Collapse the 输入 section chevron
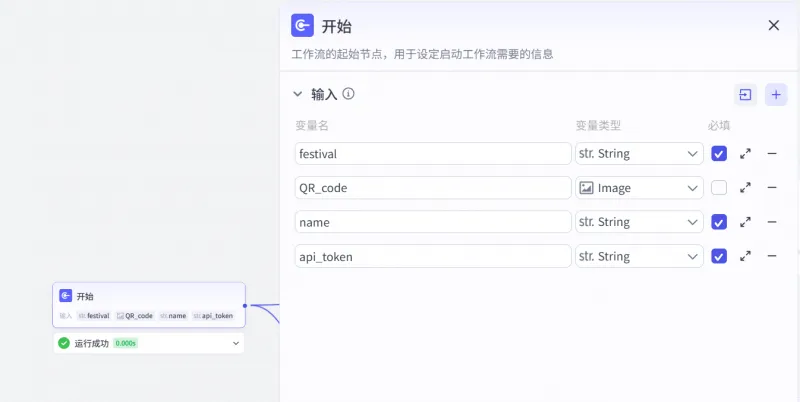Screen dimensions: 800x402 (x=297, y=94)
